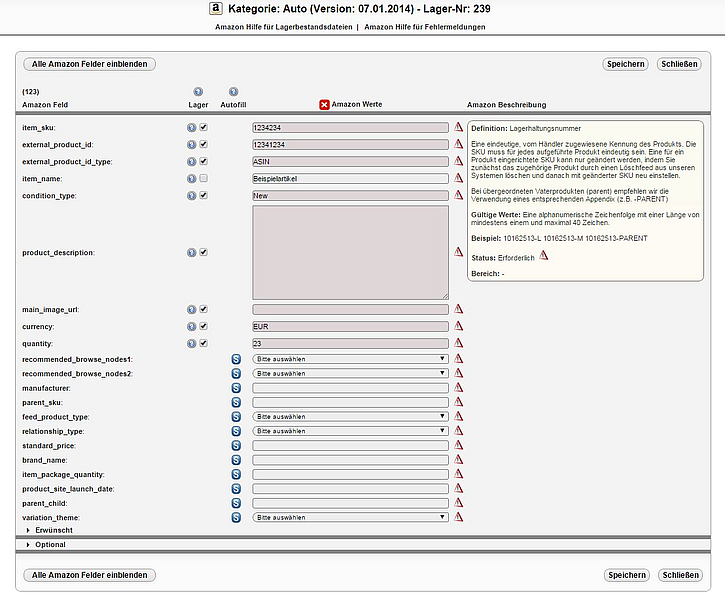This screenshot has height=604, width=725.
Task: Toggle Lager checkbox for external_product_id_type
Action: (203, 161)
